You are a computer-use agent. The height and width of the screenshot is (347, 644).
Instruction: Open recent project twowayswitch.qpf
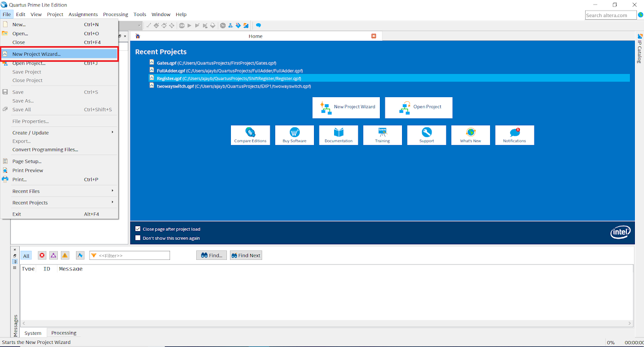(x=233, y=86)
